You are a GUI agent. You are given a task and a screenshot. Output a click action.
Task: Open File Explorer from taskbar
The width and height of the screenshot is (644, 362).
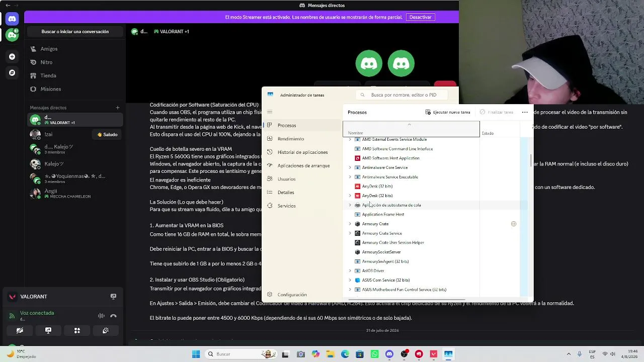(330, 354)
